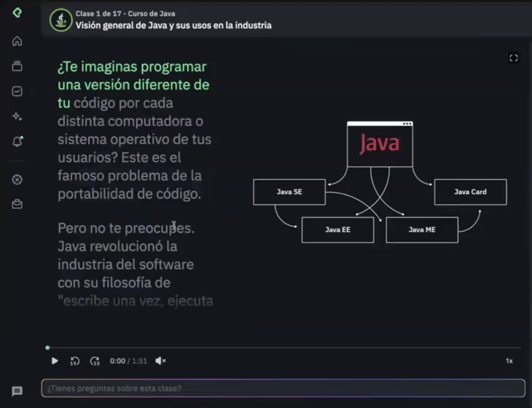Image resolution: width=532 pixels, height=408 pixels.
Task: Rewind the video 15 seconds
Action: tap(74, 361)
